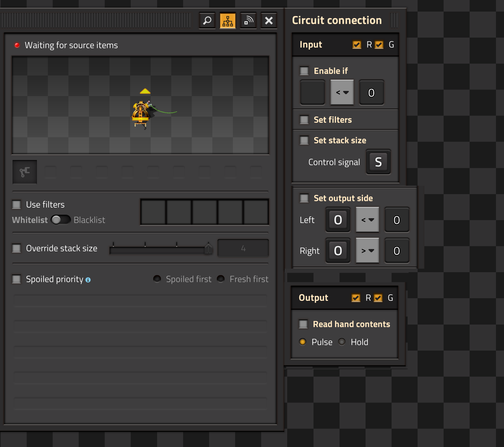Click the Enable if constant value button

pyautogui.click(x=371, y=93)
